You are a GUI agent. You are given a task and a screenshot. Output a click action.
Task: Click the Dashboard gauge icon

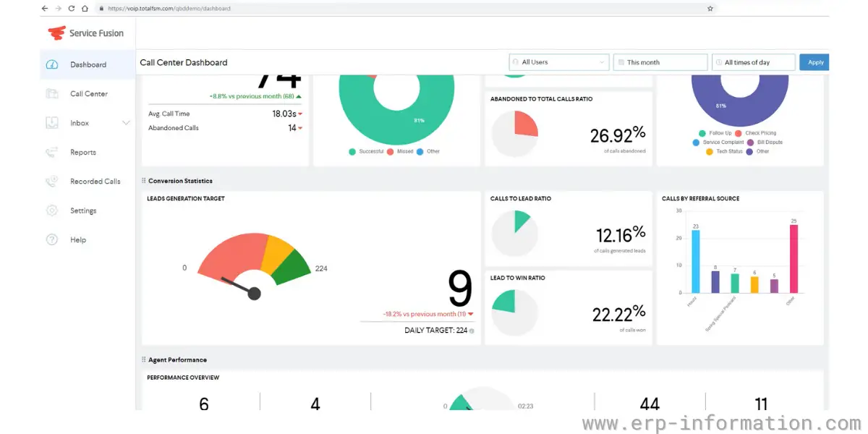pyautogui.click(x=52, y=64)
